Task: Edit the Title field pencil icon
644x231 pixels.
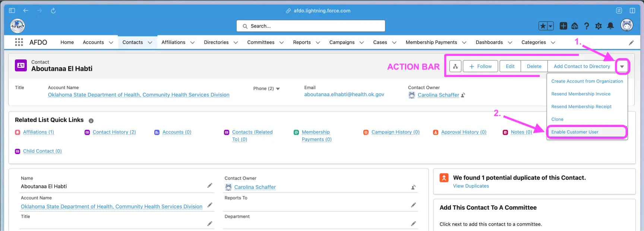Action: pyautogui.click(x=210, y=224)
